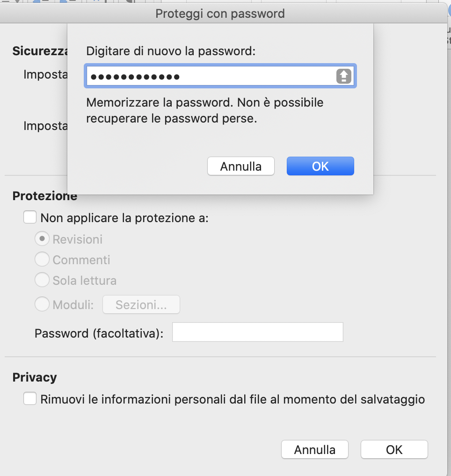Viewport: 451px width, 476px height.
Task: Click the Privacy section heading
Action: pos(35,377)
